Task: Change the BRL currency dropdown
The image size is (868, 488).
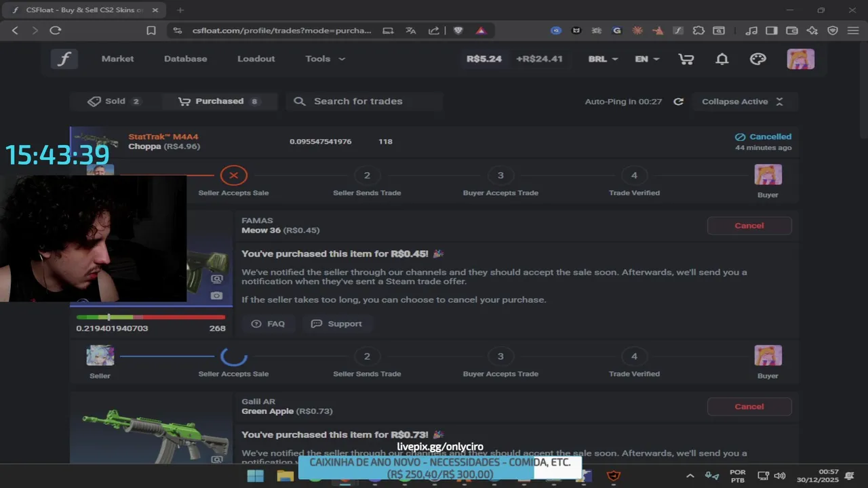Action: tap(603, 59)
